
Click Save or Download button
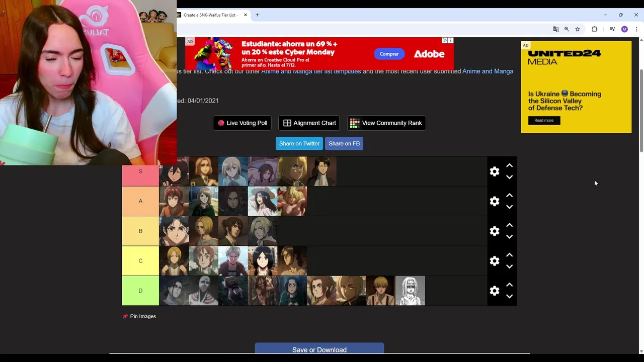319,348
